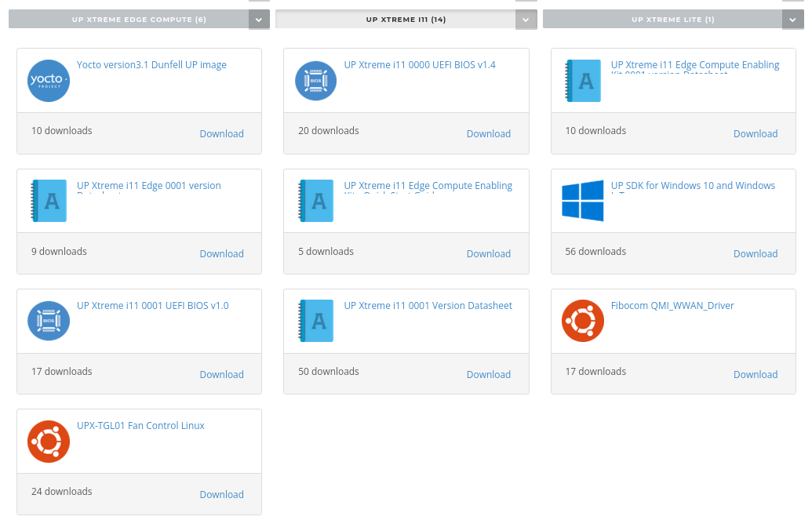Screen dimensions: 812x531
Task: Click the notebook icon for Edge 0001 version
Action: click(x=49, y=201)
